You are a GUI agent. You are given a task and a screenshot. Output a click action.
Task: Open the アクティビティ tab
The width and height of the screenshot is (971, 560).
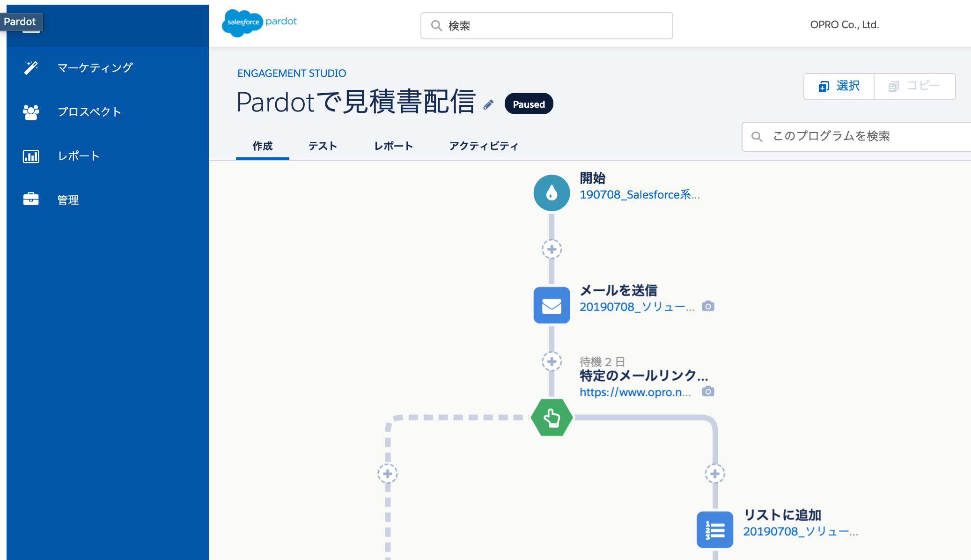484,146
